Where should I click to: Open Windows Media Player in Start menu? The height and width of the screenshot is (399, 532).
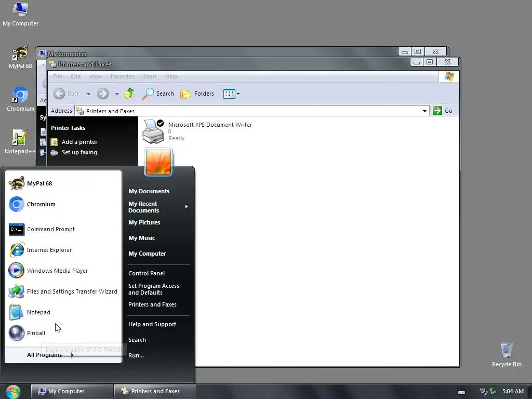point(63,271)
